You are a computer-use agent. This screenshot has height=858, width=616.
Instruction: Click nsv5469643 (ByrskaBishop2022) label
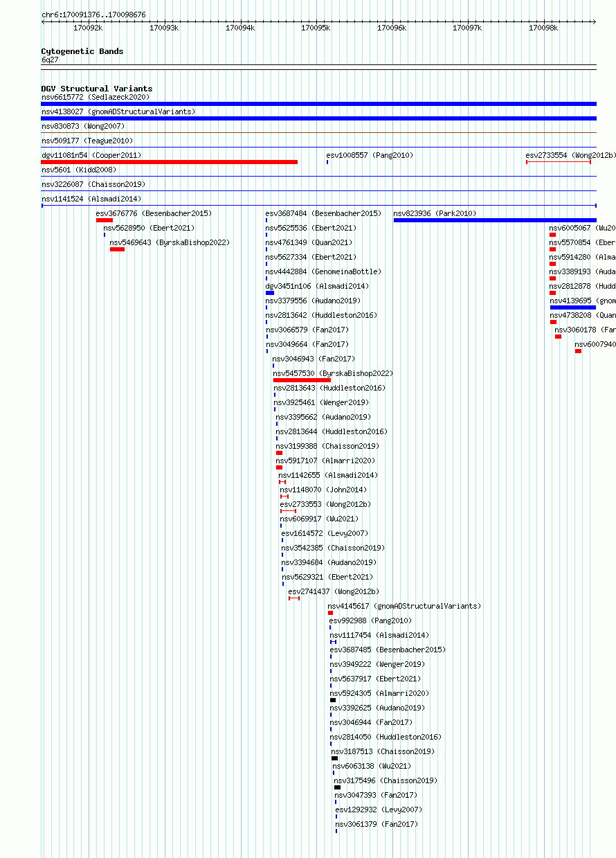click(170, 242)
